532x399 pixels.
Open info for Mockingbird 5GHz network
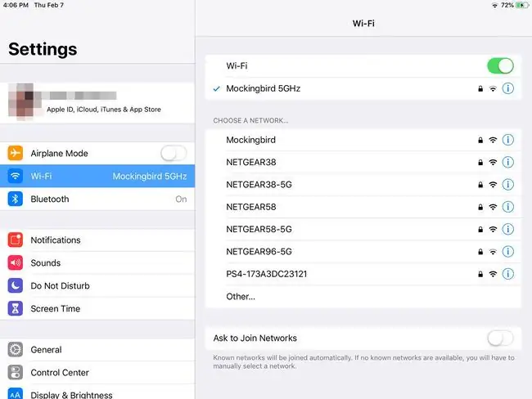tap(507, 88)
